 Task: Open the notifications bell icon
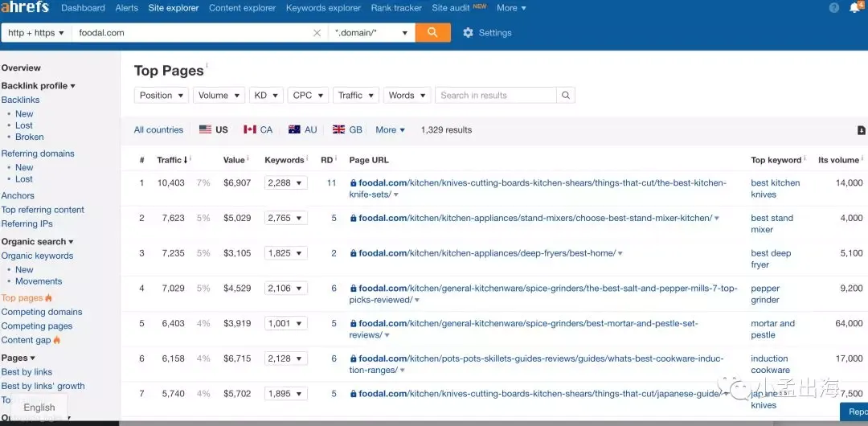coord(854,8)
